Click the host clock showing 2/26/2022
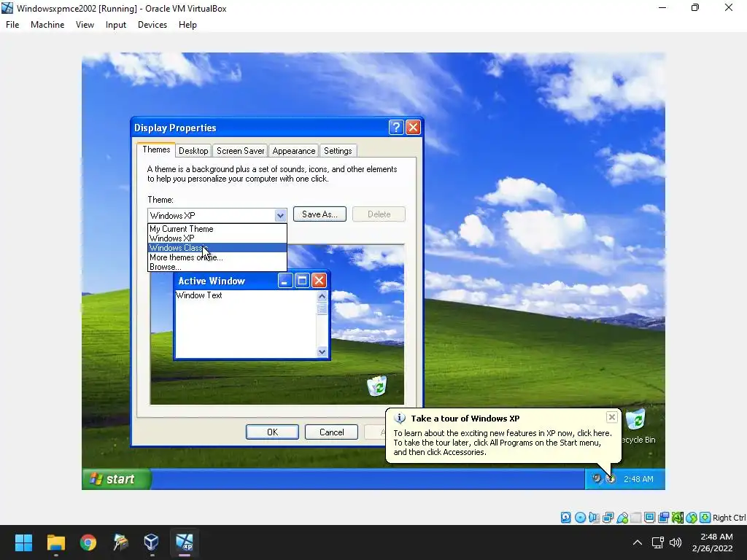 pyautogui.click(x=712, y=542)
